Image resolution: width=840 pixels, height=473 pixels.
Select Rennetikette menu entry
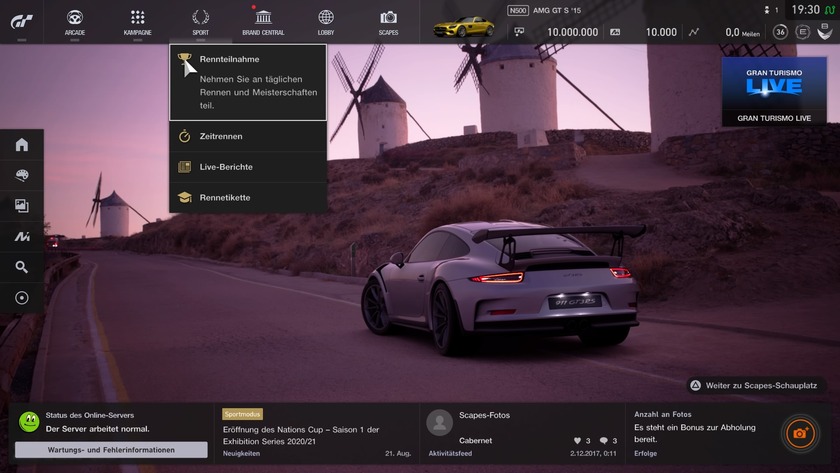[248, 197]
